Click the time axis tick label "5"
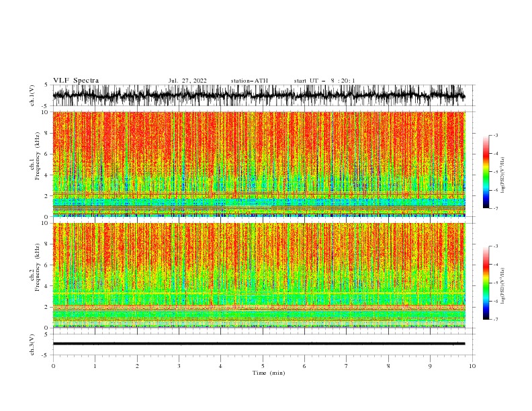Screen dimensions: 532x411 [x=263, y=366]
